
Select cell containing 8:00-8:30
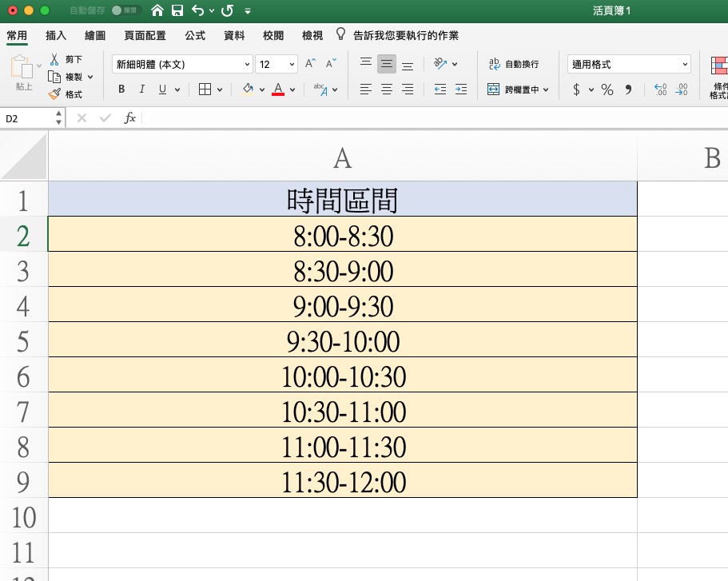point(342,236)
